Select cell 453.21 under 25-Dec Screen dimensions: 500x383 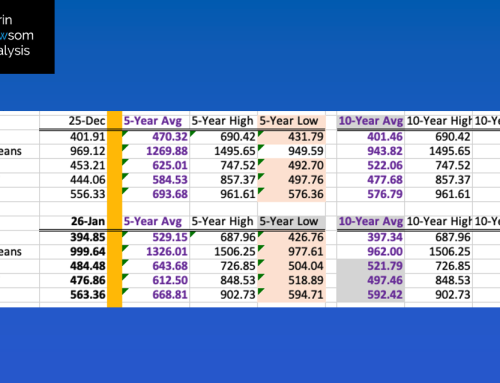point(73,165)
